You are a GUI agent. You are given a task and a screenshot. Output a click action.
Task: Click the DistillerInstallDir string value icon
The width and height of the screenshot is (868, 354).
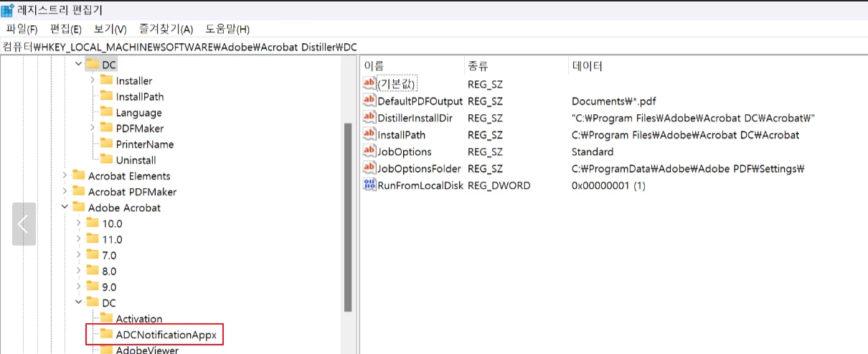coord(369,117)
